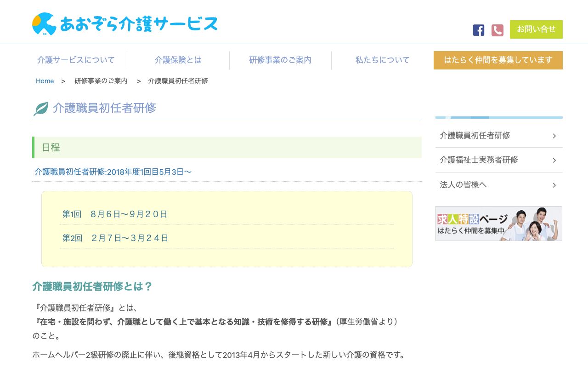The height and width of the screenshot is (368, 588).
Task: Click 研修事業のご案内 in the breadcrumb
Action: point(101,80)
